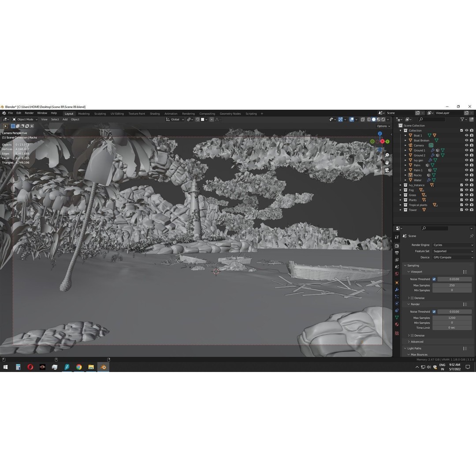Viewport: 476px width, 476px height.
Task: Uncheck the Grass collection checkbox
Action: coord(461,195)
